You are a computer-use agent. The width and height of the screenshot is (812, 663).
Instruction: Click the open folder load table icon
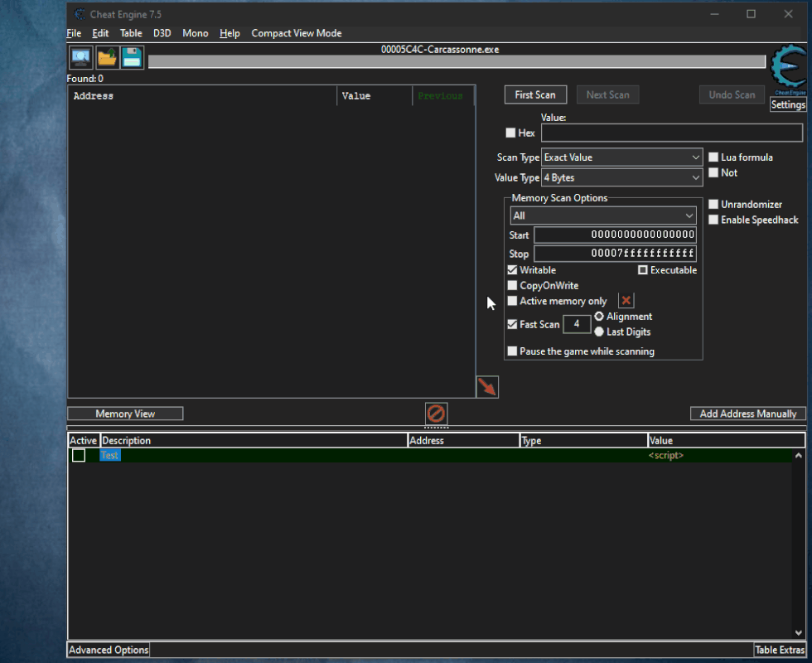click(x=107, y=57)
